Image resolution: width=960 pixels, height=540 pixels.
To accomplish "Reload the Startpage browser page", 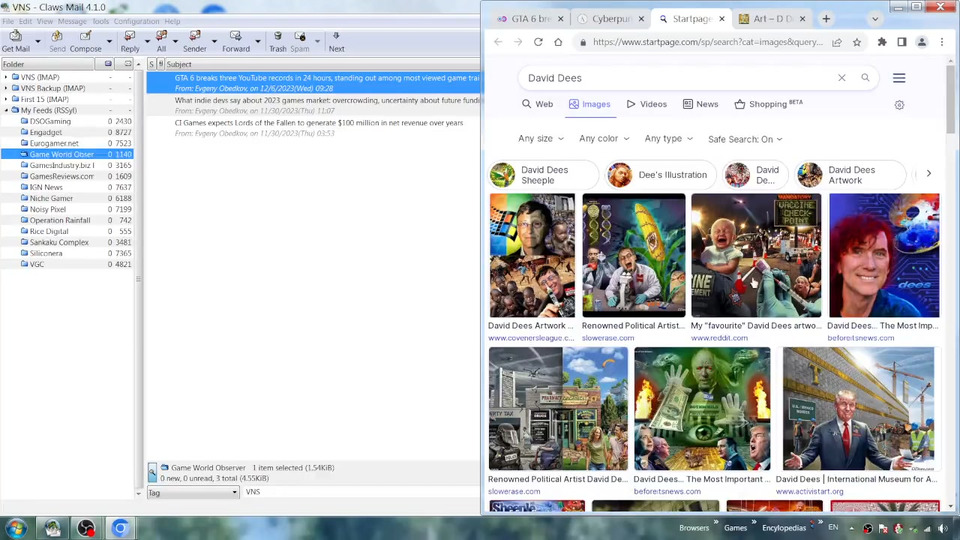I will (x=538, y=42).
